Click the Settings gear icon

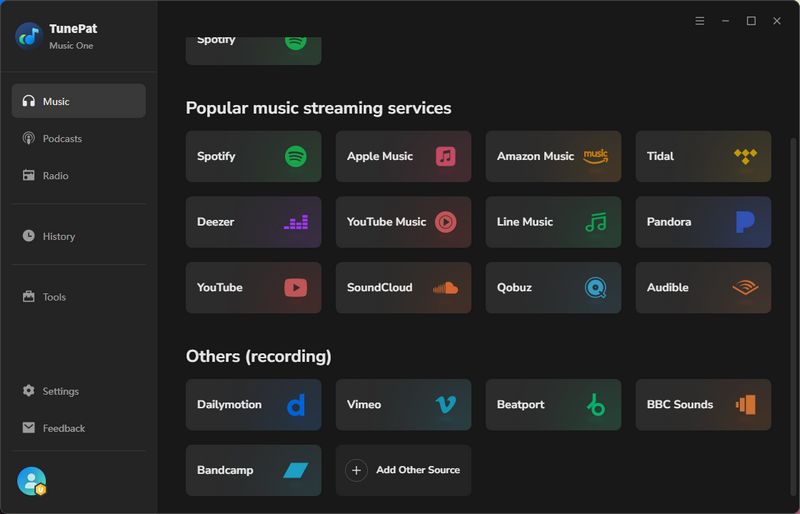pos(29,391)
